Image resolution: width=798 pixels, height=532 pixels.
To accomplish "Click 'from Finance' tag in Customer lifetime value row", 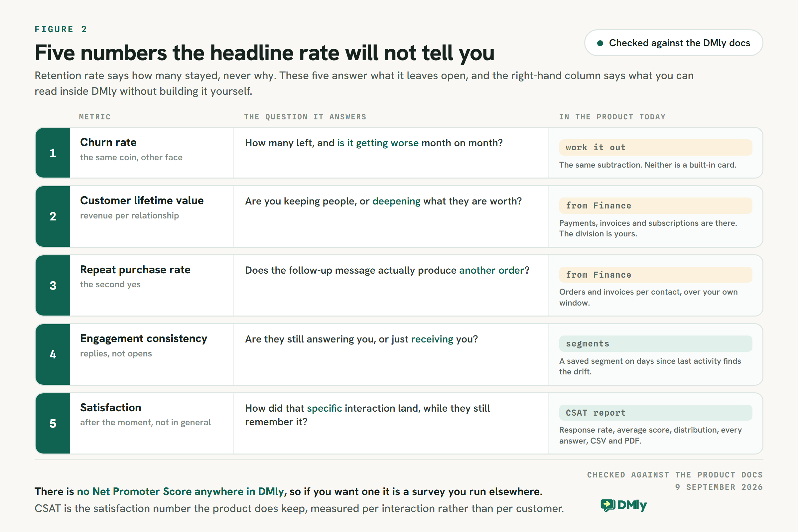I will 655,205.
